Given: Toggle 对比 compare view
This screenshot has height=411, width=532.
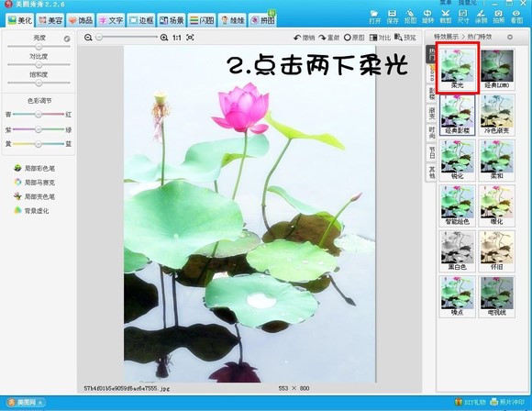Looking at the screenshot, I should [x=380, y=38].
